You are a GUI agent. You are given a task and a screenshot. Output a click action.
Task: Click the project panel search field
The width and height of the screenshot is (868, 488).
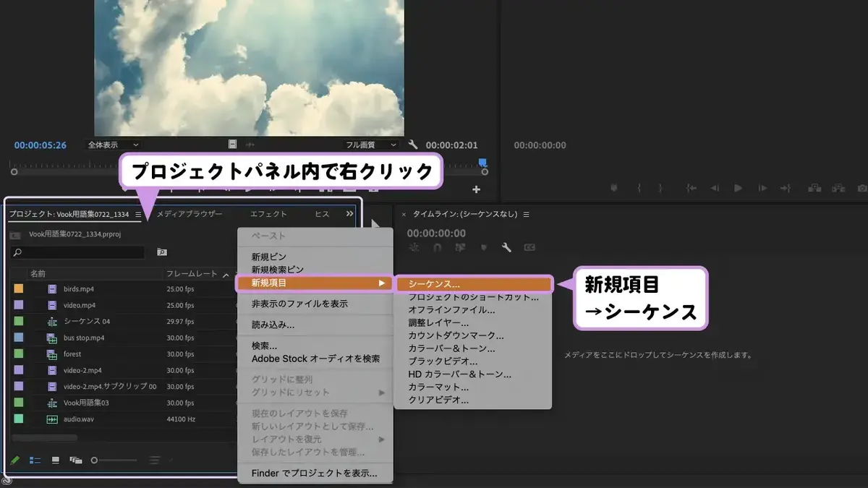point(77,252)
